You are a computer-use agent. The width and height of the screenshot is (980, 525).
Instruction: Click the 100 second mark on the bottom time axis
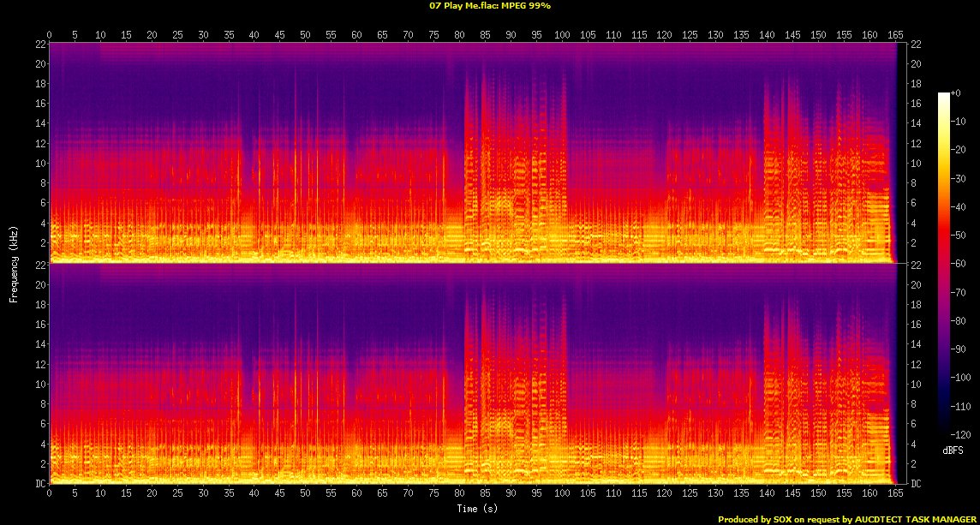coord(562,493)
